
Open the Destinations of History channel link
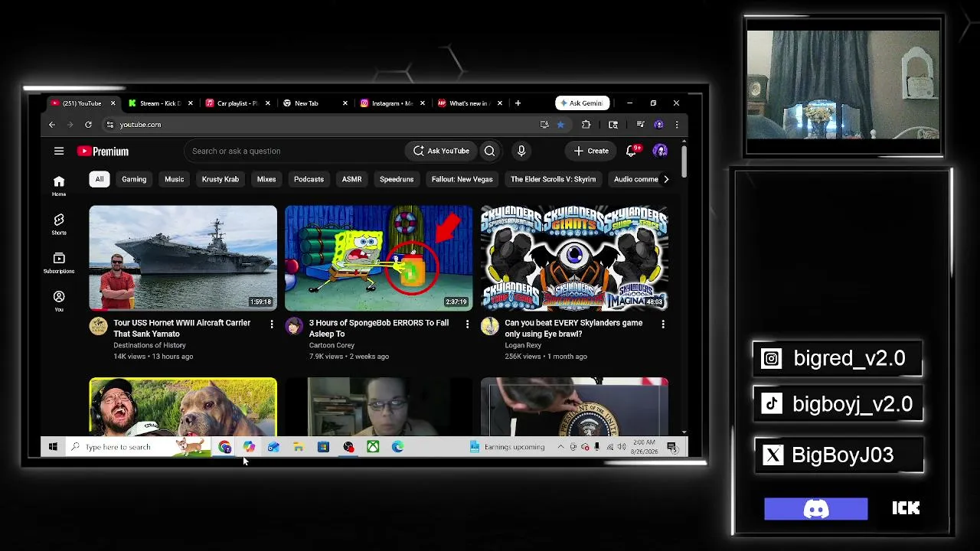[x=149, y=345]
